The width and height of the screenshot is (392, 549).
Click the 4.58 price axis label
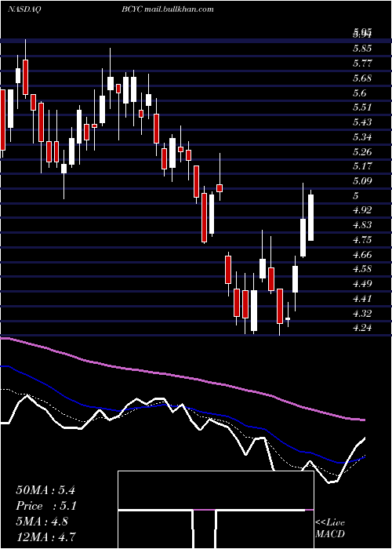click(x=362, y=269)
